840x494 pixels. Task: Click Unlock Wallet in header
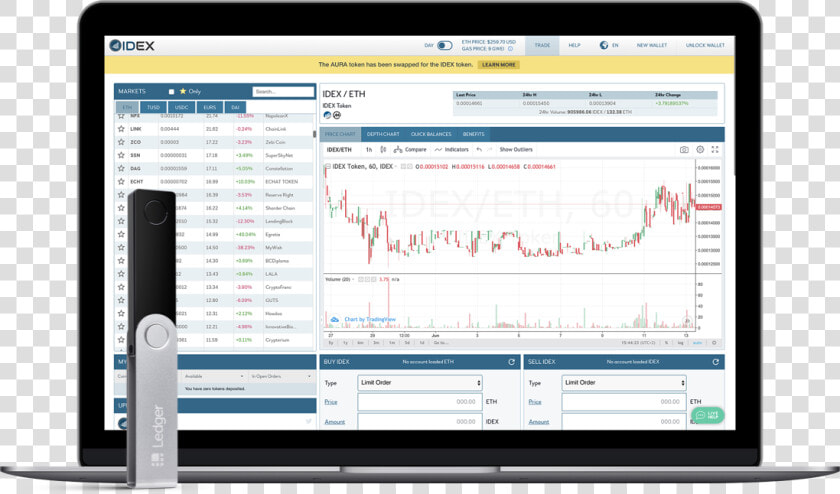pos(705,46)
